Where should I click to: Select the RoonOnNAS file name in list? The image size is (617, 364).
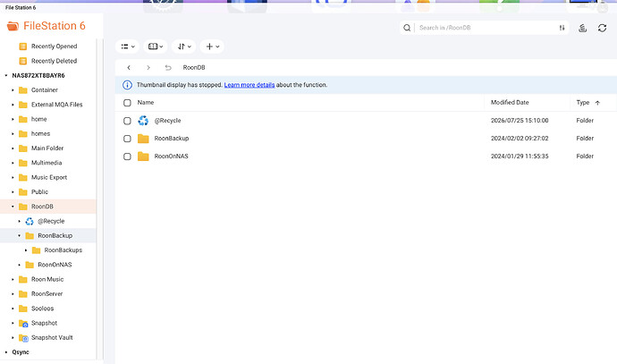tap(171, 157)
